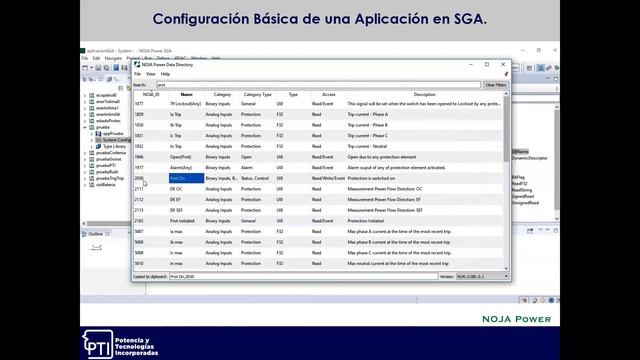The height and width of the screenshot is (360, 640).
Task: Click the Access column header
Action: click(329, 94)
